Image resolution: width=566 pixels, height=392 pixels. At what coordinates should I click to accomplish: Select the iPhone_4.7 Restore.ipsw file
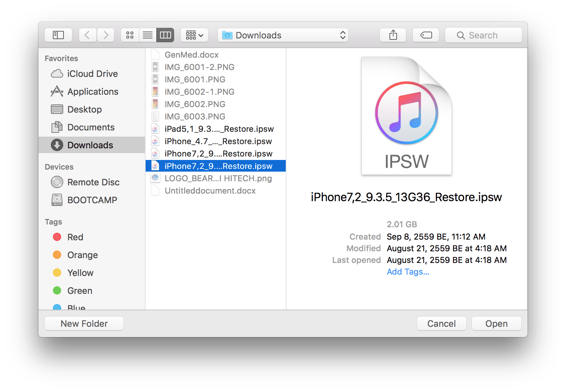point(216,141)
